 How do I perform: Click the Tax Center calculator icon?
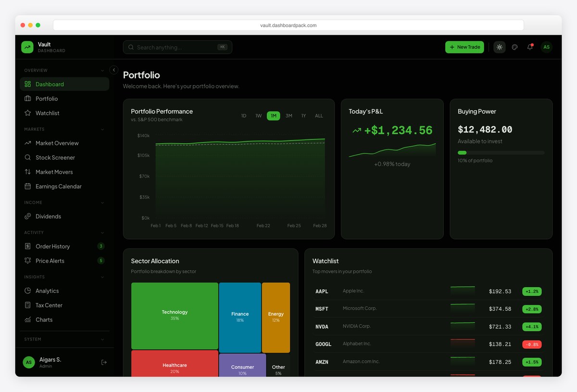pos(27,305)
